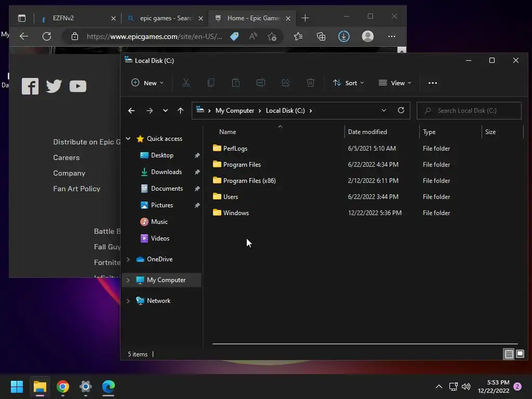Expand the Network tree node
532x399 pixels.
tap(128, 301)
